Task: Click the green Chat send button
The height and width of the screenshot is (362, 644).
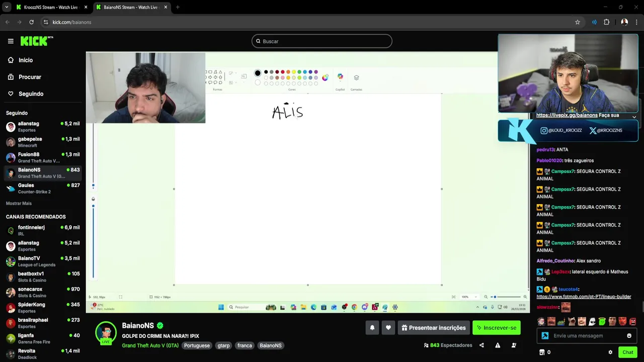Action: [627, 352]
